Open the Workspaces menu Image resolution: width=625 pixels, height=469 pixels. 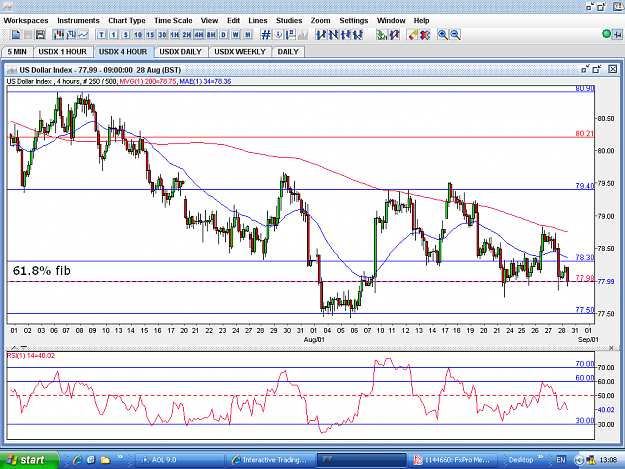click(26, 21)
